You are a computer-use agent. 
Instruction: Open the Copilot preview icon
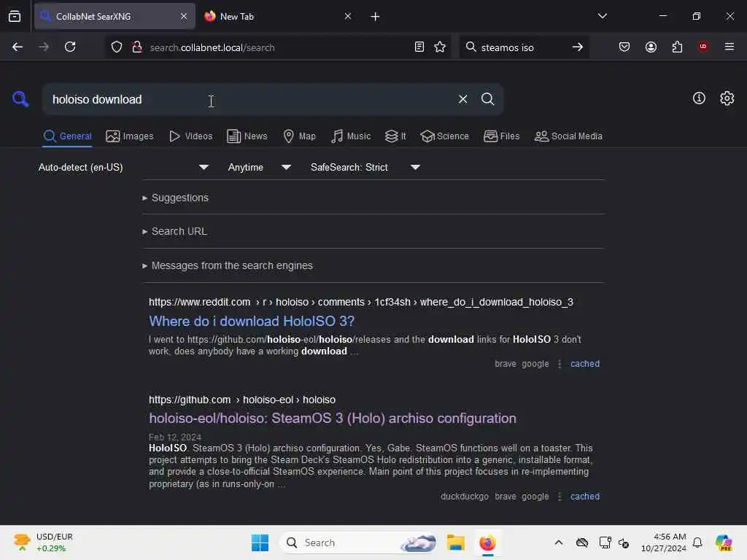coord(724,542)
